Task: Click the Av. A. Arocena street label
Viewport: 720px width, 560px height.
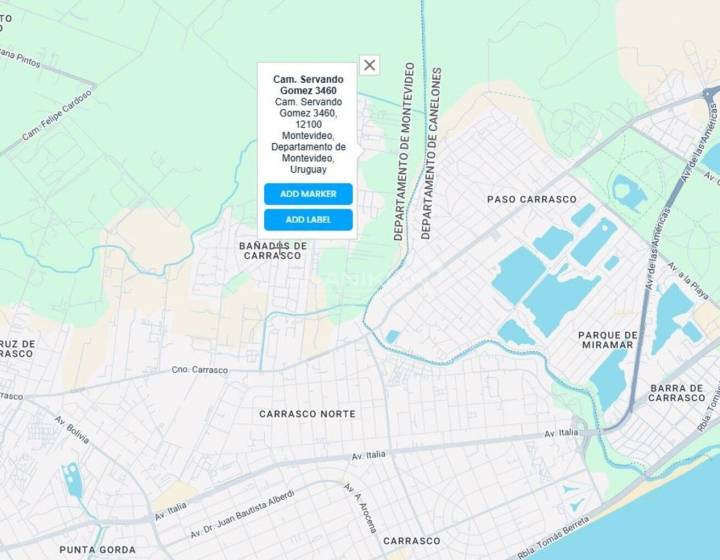Action: [361, 508]
